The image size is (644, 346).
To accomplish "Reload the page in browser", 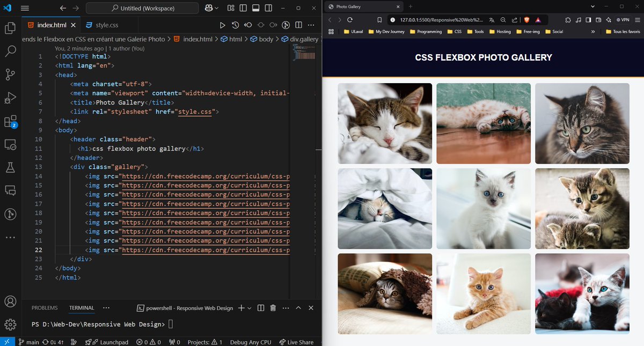I will click(x=350, y=19).
